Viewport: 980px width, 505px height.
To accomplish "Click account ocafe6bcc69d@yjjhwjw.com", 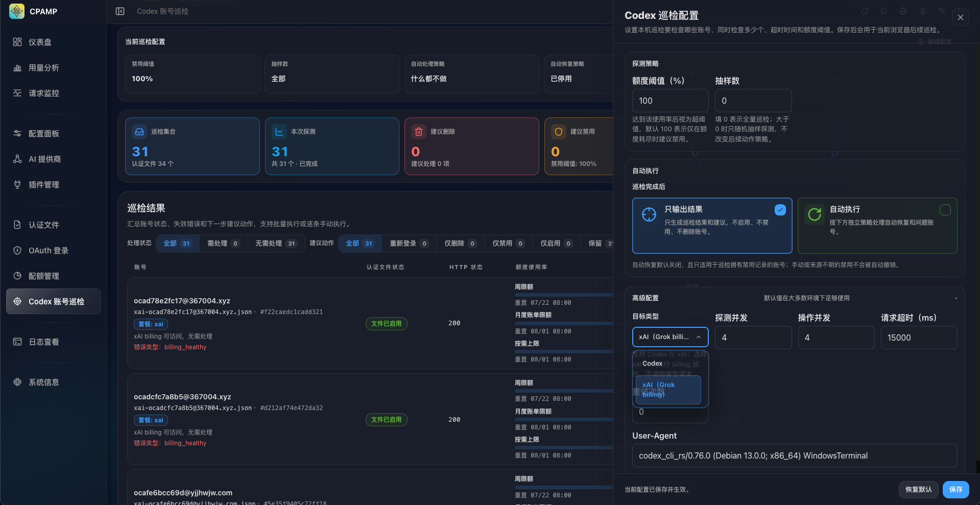I will click(x=183, y=493).
